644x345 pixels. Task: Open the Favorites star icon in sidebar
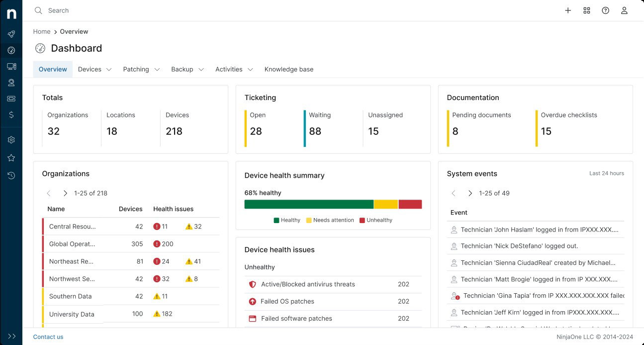click(11, 157)
